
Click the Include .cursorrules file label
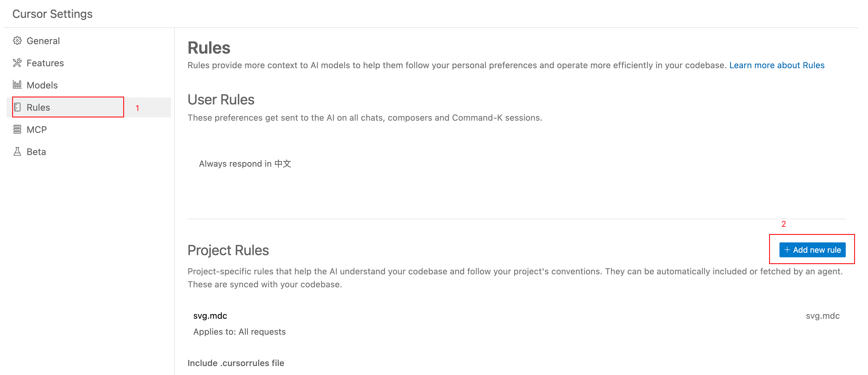[235, 363]
